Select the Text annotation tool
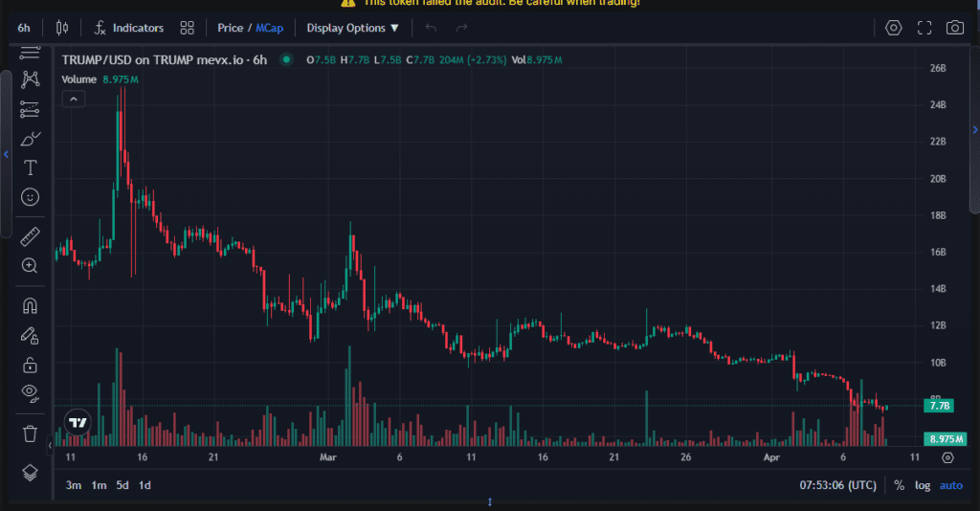 click(x=30, y=167)
